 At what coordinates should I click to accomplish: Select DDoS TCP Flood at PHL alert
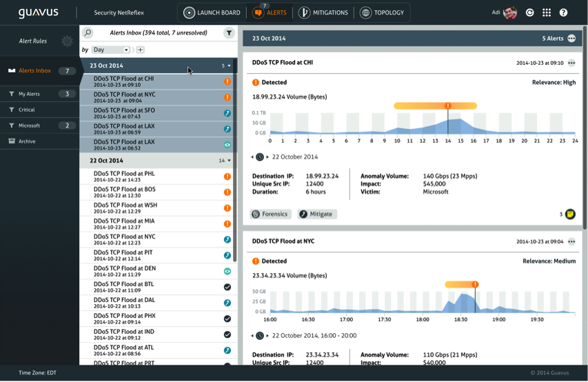[x=124, y=177]
